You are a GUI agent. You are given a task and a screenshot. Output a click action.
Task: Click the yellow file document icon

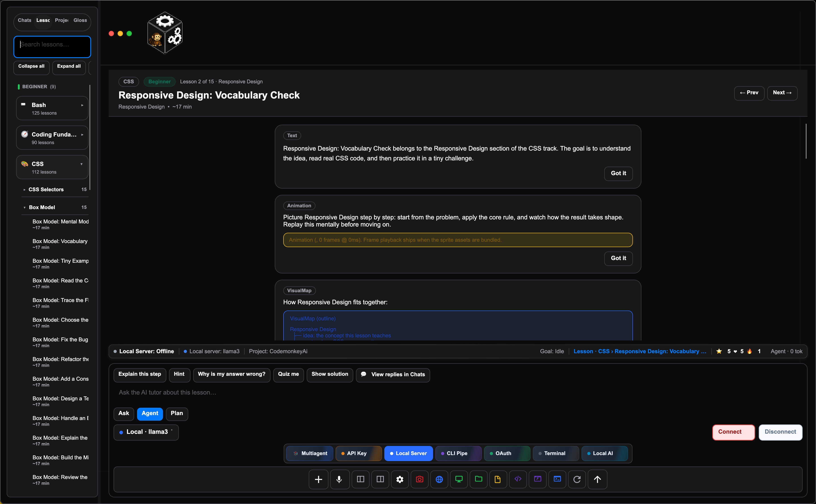click(498, 479)
